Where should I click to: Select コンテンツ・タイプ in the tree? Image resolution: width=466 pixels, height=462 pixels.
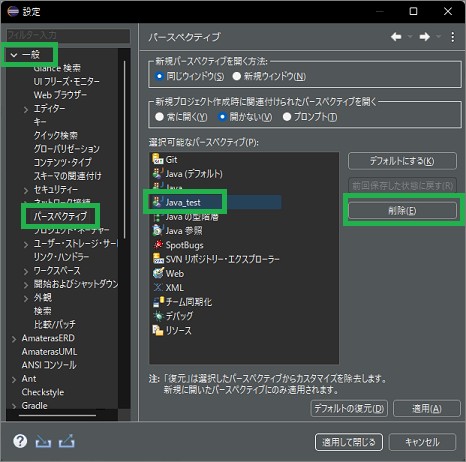tap(62, 162)
